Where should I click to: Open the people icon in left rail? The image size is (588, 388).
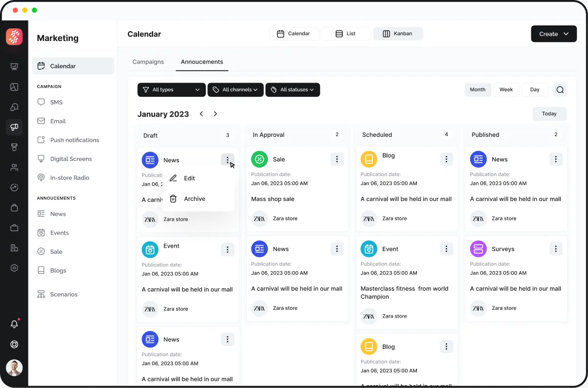[14, 168]
